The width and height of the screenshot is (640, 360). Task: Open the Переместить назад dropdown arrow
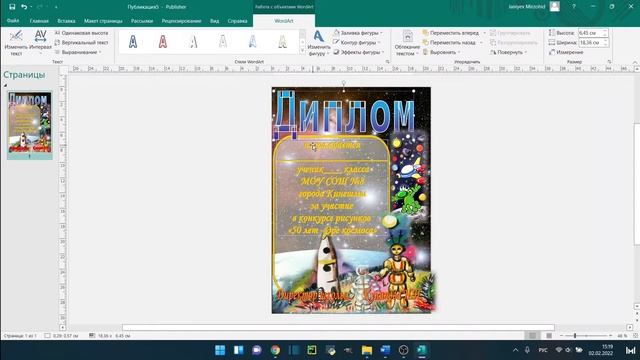click(x=481, y=42)
